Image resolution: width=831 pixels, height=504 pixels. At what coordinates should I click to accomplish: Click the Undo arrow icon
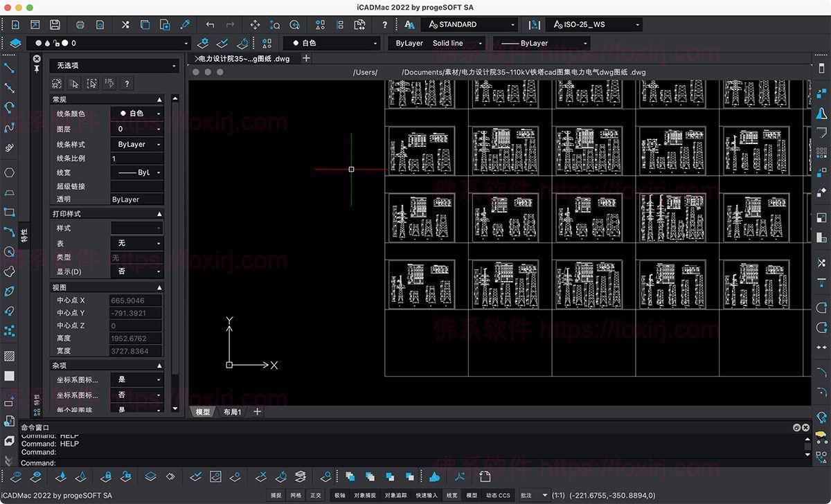point(211,24)
